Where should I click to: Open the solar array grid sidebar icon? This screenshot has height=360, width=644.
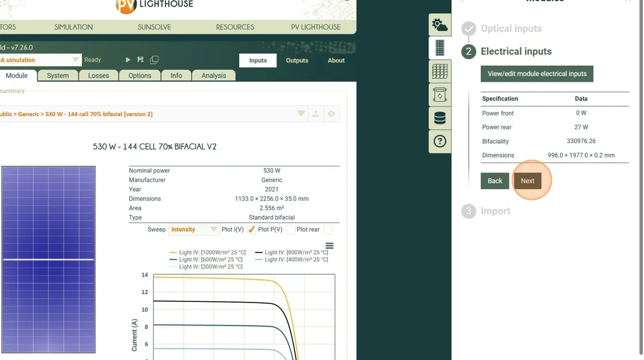[x=440, y=71]
